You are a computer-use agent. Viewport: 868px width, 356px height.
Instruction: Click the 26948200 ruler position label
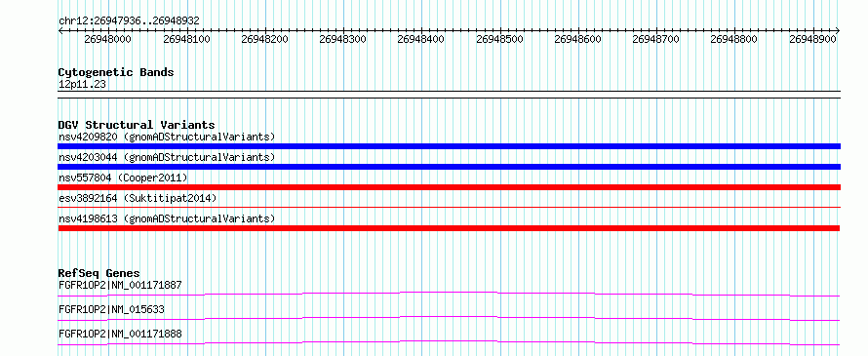point(264,40)
